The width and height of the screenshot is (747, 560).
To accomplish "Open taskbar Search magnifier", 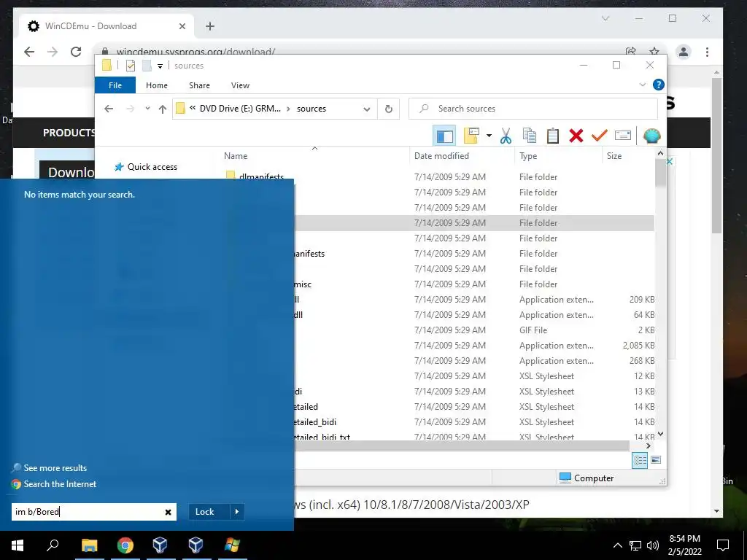I will (53, 545).
